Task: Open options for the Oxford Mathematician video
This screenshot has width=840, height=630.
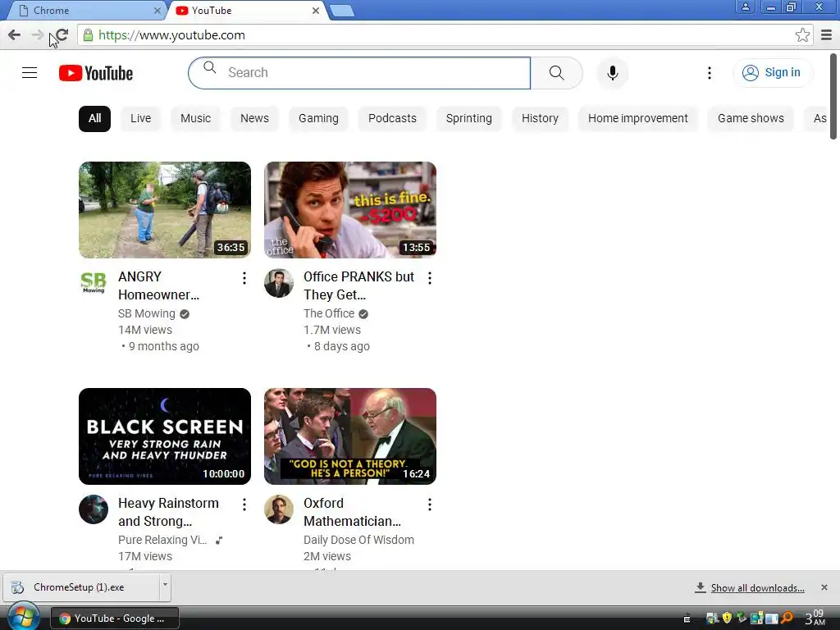Action: click(430, 504)
